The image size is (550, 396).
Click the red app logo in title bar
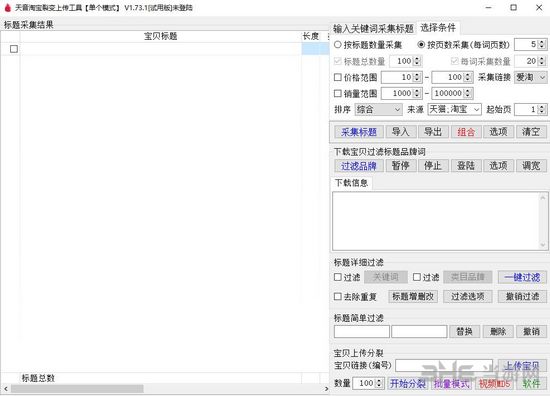[8, 7]
